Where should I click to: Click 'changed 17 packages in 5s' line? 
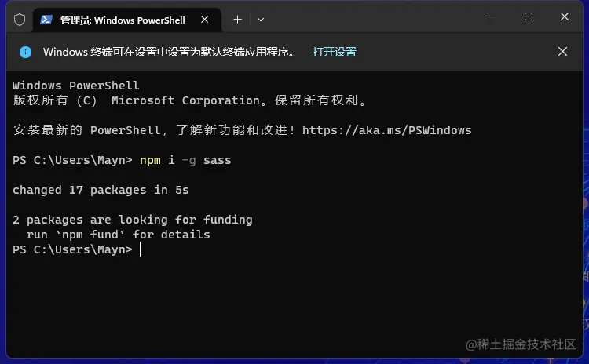pos(101,190)
